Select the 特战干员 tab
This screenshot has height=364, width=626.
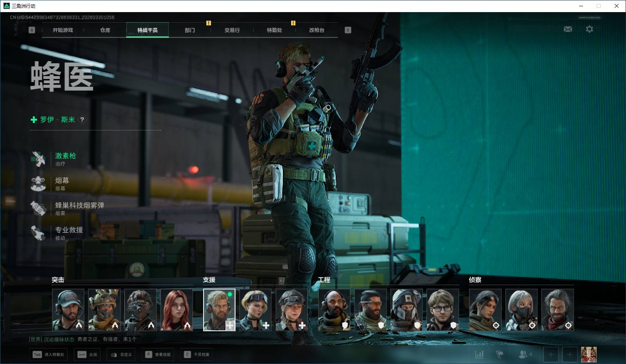point(147,30)
